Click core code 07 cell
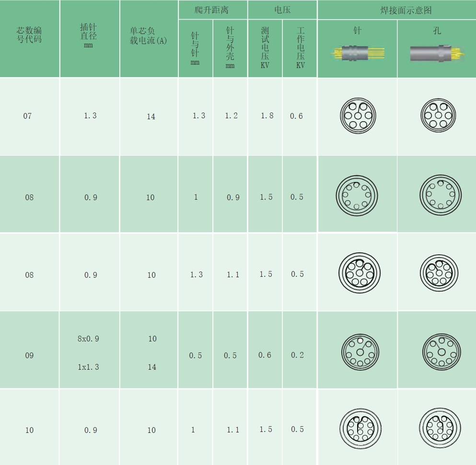This screenshot has width=476, height=465. tap(27, 116)
